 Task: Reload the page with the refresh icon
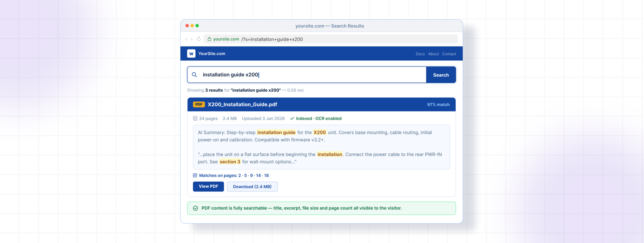[x=199, y=39]
